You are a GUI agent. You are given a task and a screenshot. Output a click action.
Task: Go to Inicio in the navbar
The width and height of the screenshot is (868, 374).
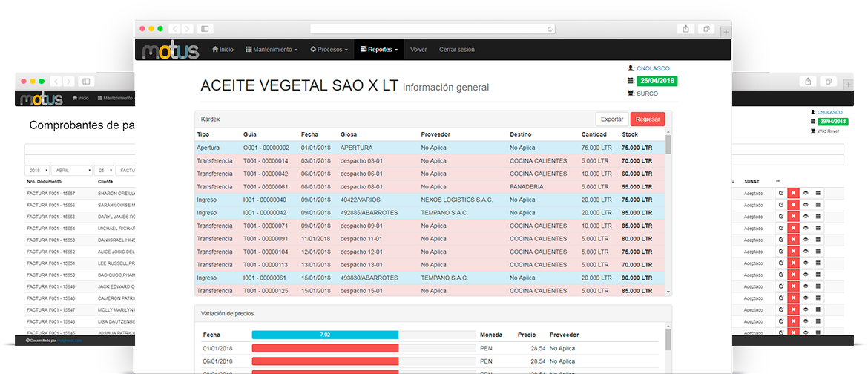[223, 50]
